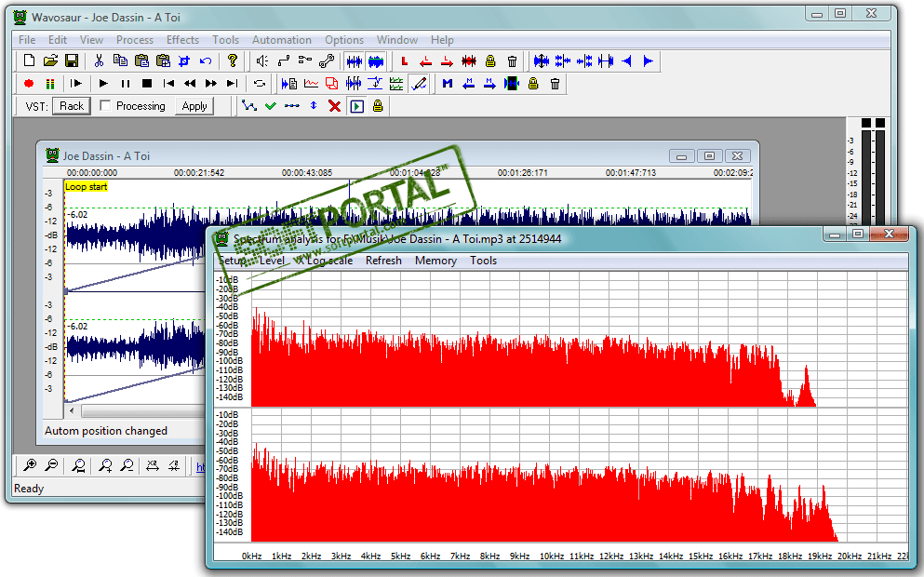
Task: Expand the Memory menu in Spectrum analysis
Action: tap(435, 261)
